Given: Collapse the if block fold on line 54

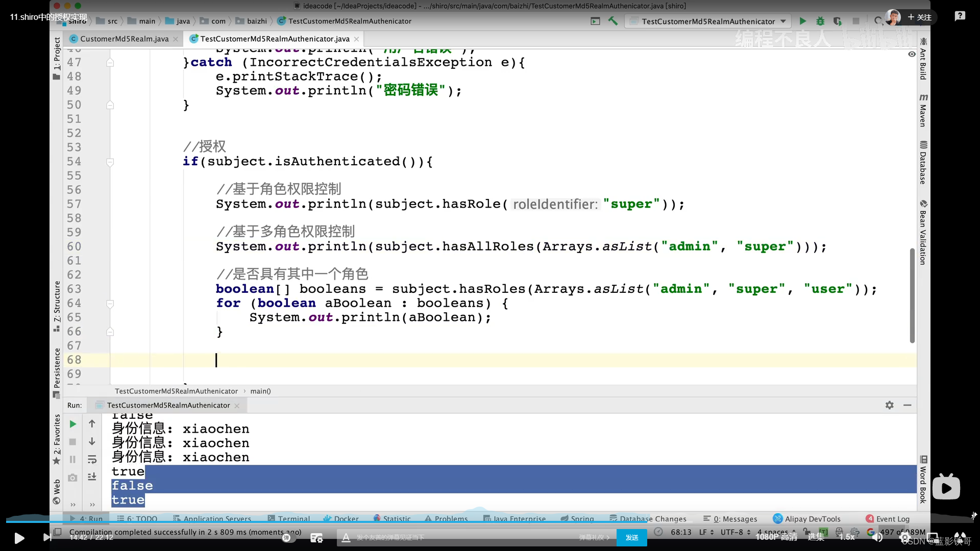Looking at the screenshot, I should pyautogui.click(x=110, y=162).
